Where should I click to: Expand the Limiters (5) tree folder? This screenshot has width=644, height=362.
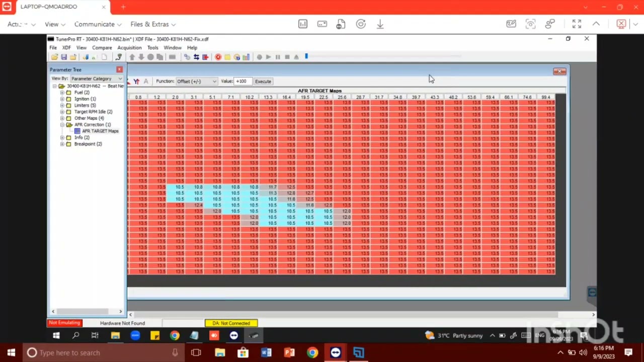point(62,106)
